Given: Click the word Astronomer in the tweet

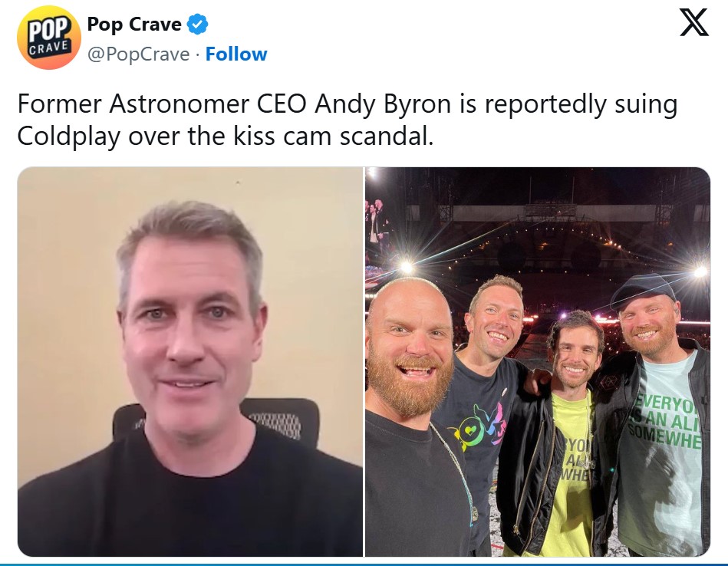Looking at the screenshot, I should [x=180, y=104].
